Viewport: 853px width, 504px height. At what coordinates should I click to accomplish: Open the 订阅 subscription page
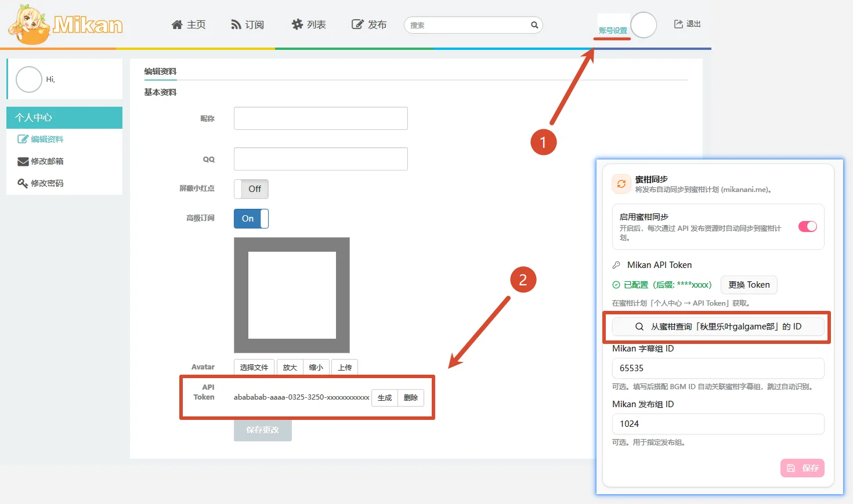247,24
